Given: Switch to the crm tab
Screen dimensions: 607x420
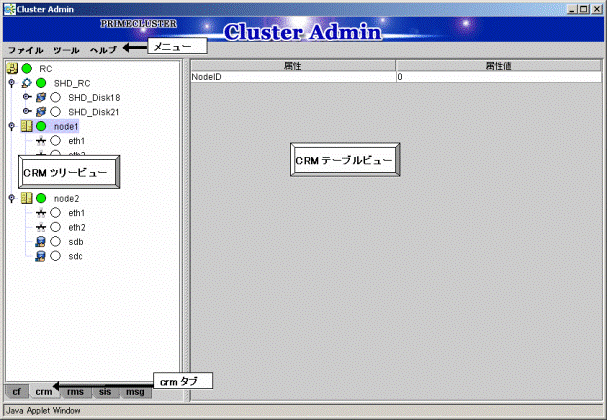Looking at the screenshot, I should (44, 392).
